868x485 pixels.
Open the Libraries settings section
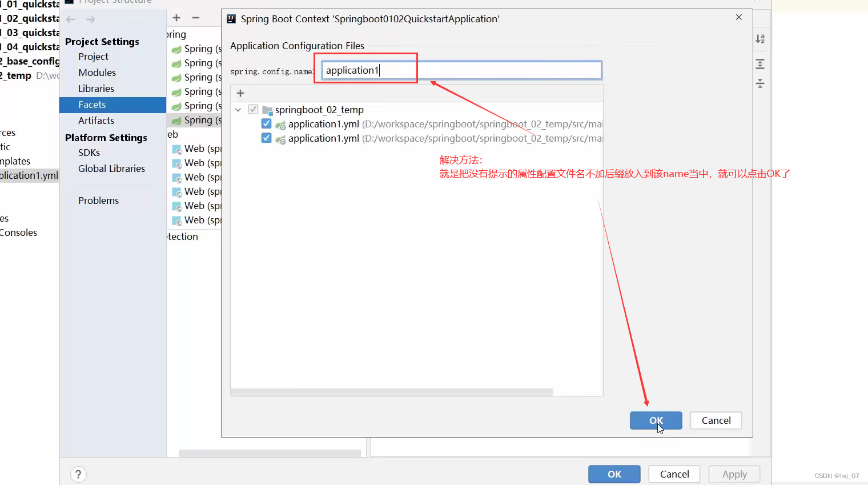click(96, 89)
